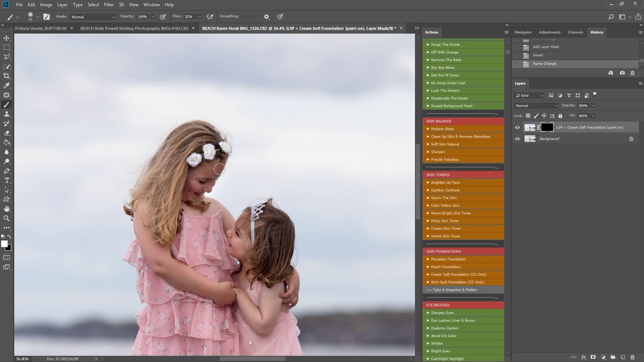Image resolution: width=644 pixels, height=362 pixels.
Task: Hide the Background layer visibility eye
Action: 517,139
